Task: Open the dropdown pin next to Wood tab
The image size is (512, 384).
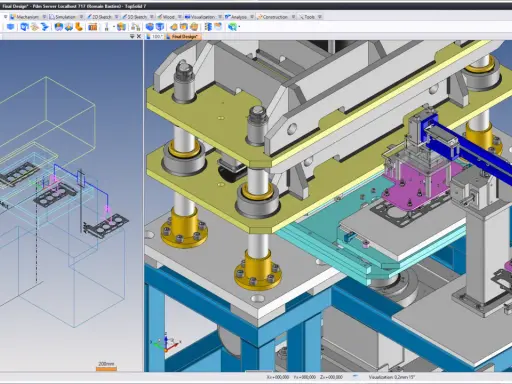Action: (x=179, y=17)
